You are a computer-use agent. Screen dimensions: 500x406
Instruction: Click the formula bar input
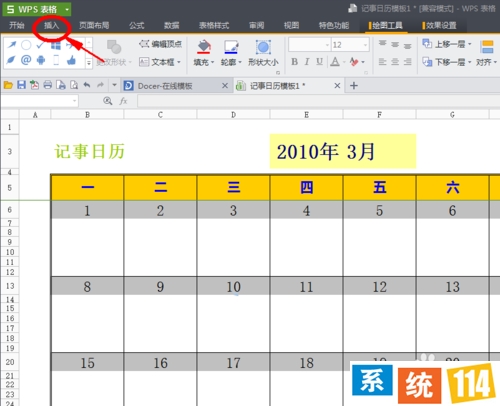(x=318, y=101)
